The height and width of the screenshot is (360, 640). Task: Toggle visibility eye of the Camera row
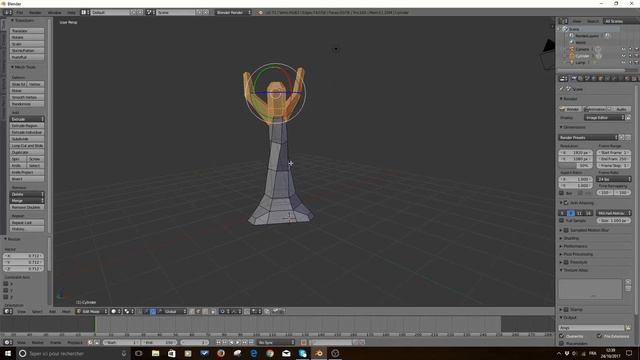tap(623, 49)
